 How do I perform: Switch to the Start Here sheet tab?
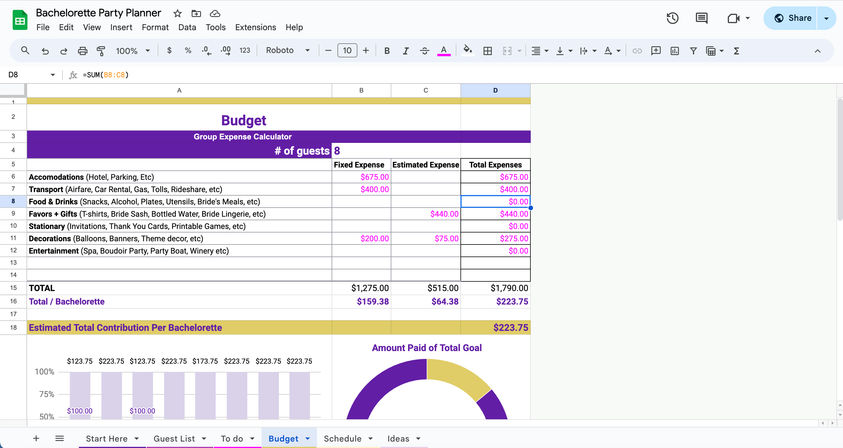(x=106, y=438)
